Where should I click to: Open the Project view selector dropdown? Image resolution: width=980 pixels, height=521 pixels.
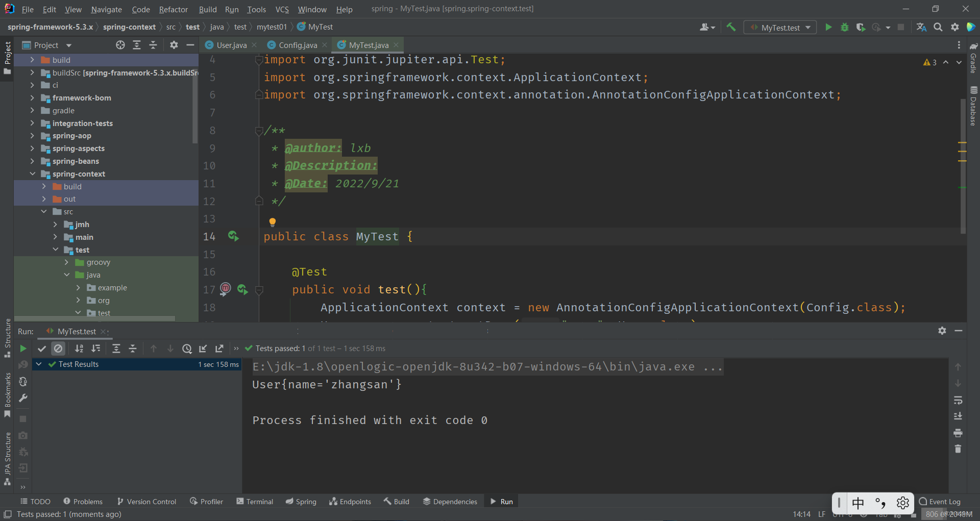pyautogui.click(x=47, y=45)
